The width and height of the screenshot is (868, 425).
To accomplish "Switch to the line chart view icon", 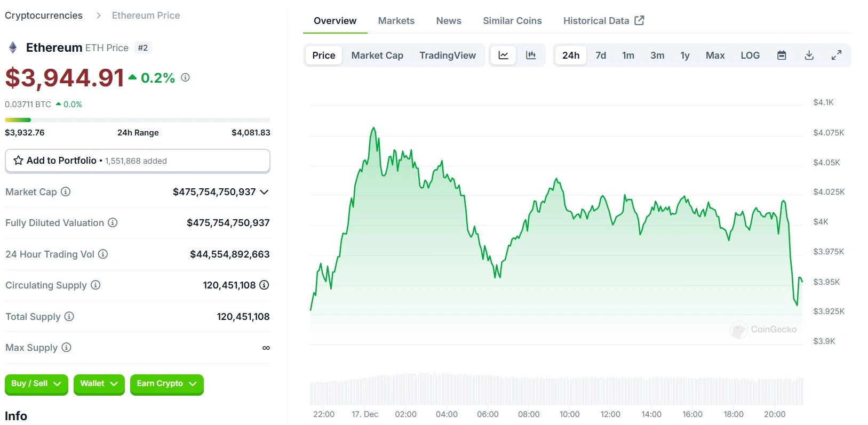I will tap(503, 55).
